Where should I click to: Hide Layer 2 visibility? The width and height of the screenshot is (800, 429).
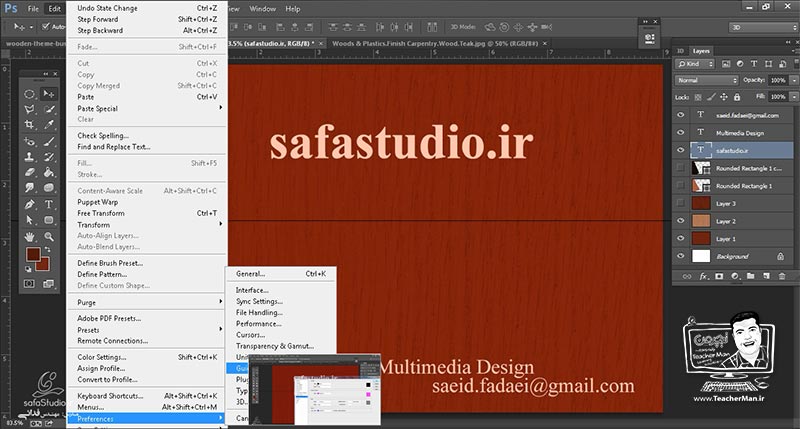tap(681, 221)
